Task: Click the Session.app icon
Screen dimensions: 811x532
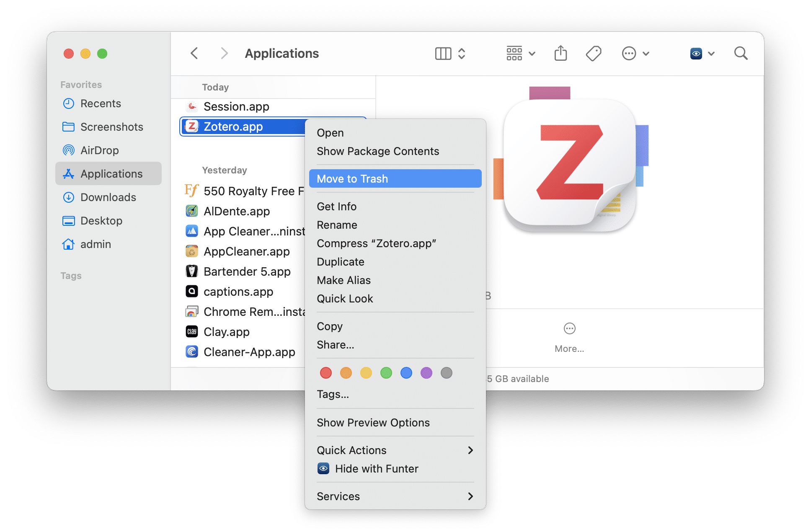Action: click(192, 106)
